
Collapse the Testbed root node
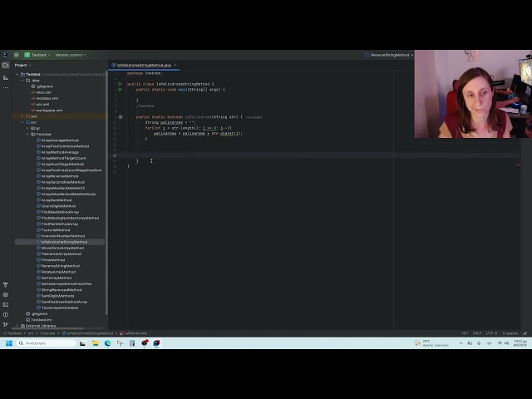tap(17, 74)
